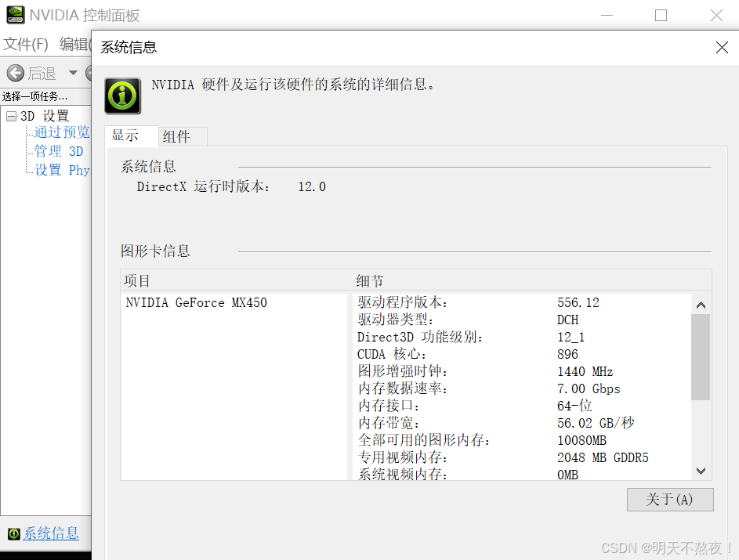Viewport: 739px width, 560px height.
Task: Select the 3D 设置 tree item
Action: pyautogui.click(x=45, y=116)
